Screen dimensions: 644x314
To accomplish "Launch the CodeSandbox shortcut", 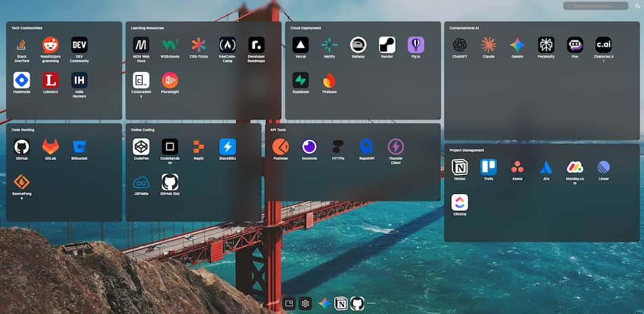I will pyautogui.click(x=170, y=147).
